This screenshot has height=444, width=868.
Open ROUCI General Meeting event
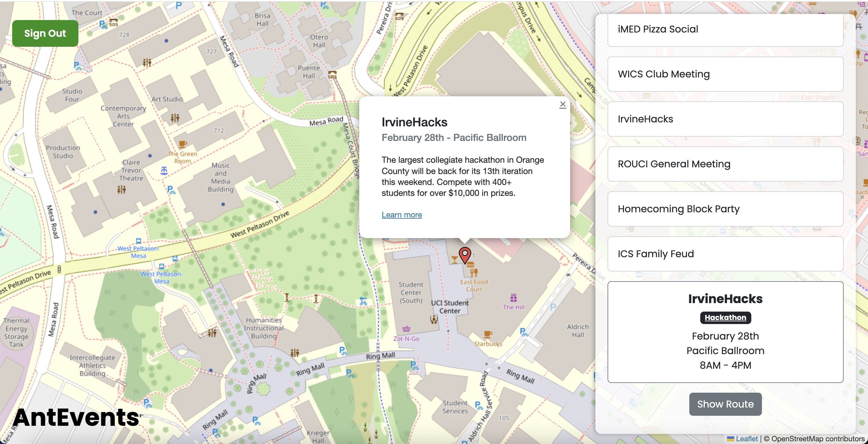(725, 164)
